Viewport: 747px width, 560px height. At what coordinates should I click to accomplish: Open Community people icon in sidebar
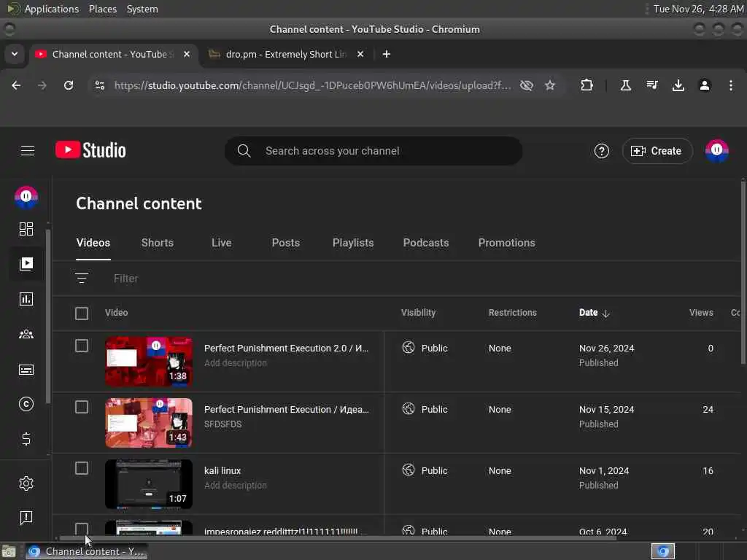(26, 334)
